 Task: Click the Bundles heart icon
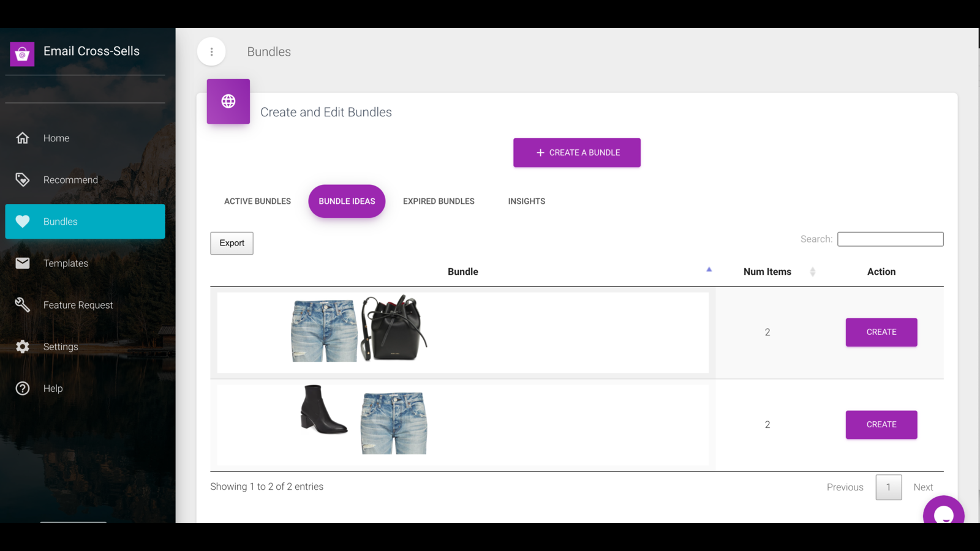click(x=23, y=222)
